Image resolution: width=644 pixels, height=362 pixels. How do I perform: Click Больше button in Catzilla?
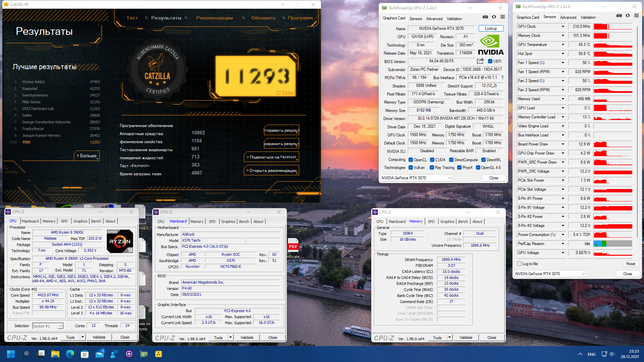[x=87, y=156]
